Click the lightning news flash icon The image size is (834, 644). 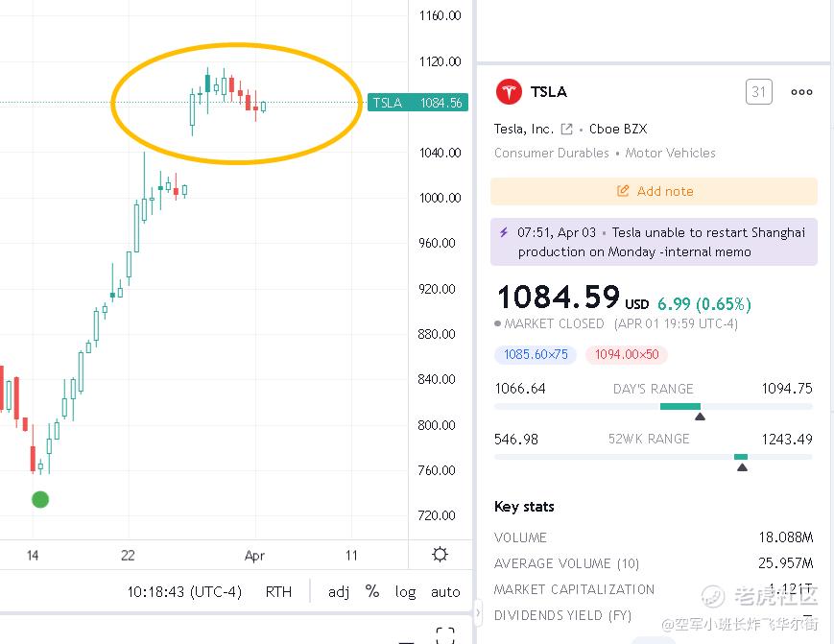tap(504, 232)
